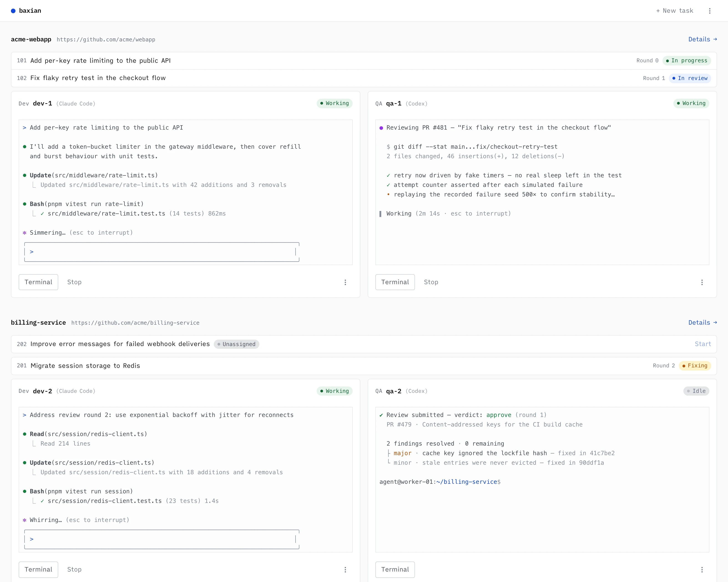
Task: Focus the dev-2 prompt input box
Action: (x=162, y=539)
